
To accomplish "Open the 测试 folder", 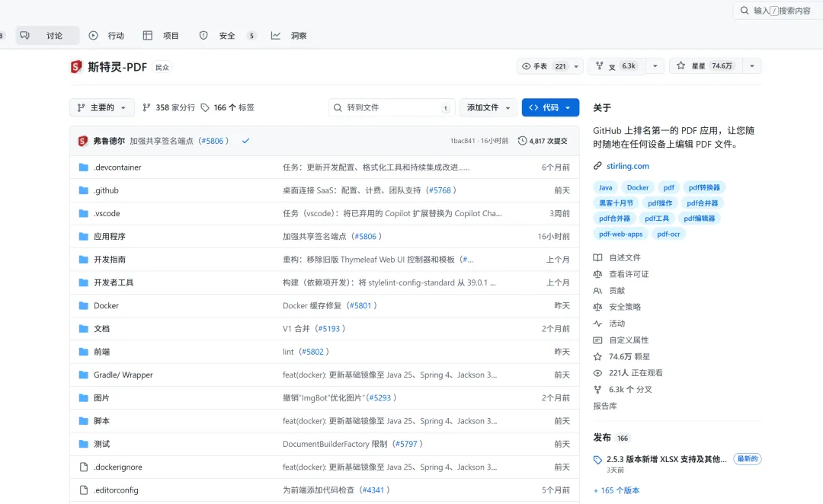I will pos(102,444).
